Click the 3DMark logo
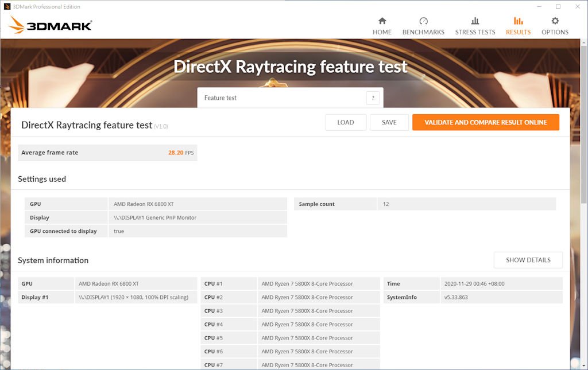Viewport: 588px width, 370px height. 50,25
